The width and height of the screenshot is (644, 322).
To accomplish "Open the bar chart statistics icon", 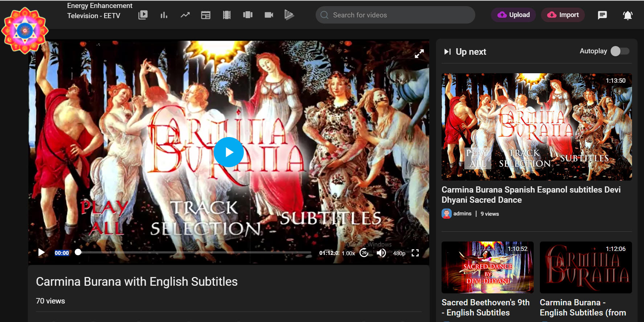I will [x=164, y=15].
